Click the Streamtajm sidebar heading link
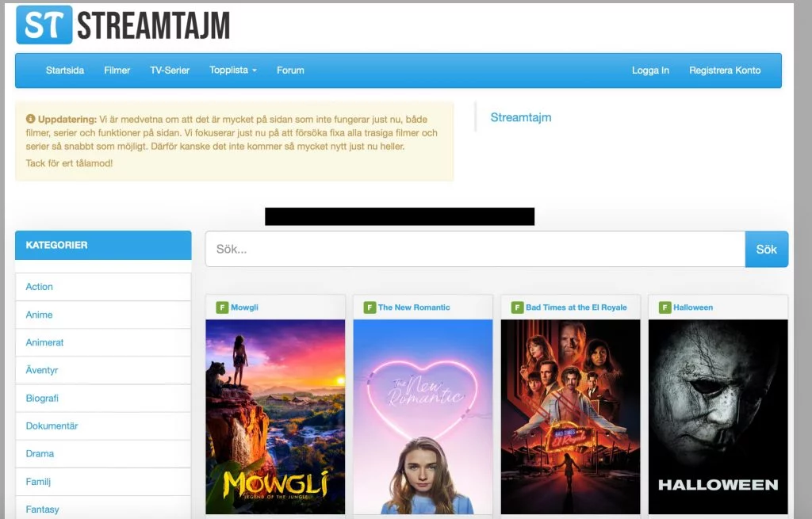812x519 pixels. 521,118
